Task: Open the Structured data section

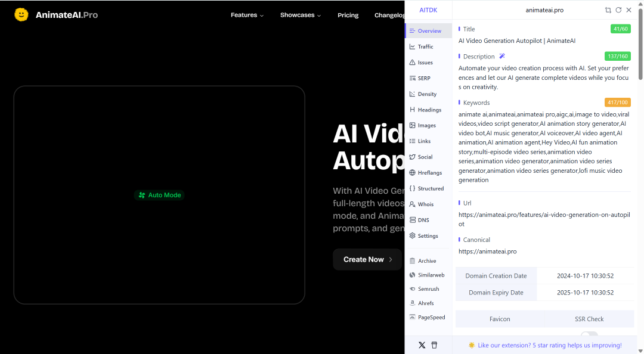Action: [428, 188]
